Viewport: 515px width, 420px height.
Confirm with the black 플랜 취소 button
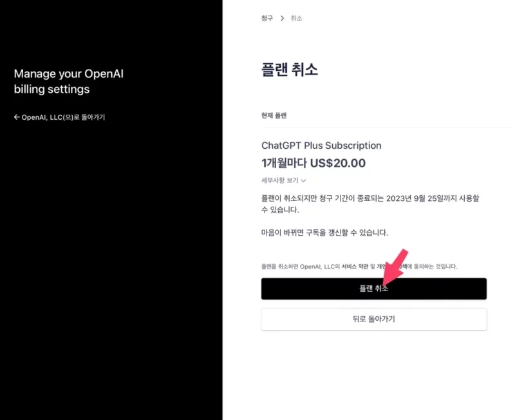(374, 289)
